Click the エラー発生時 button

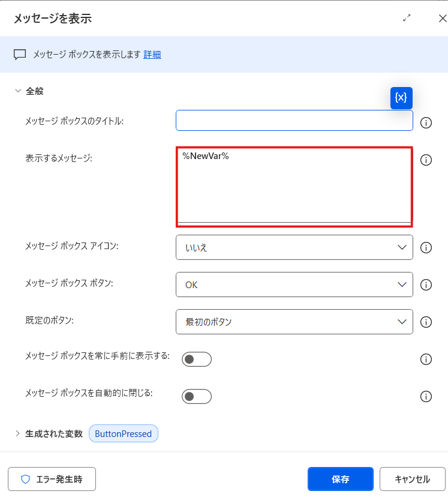pyautogui.click(x=52, y=479)
